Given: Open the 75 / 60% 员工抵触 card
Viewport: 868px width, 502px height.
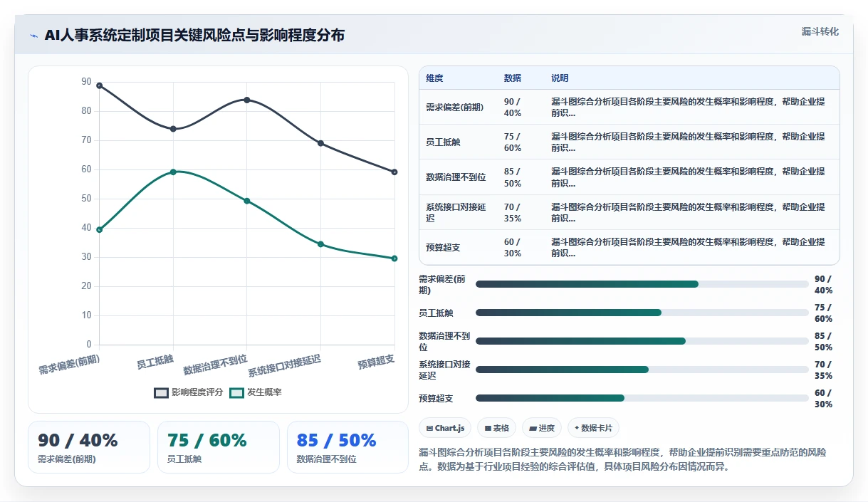Looking at the screenshot, I should [x=219, y=447].
